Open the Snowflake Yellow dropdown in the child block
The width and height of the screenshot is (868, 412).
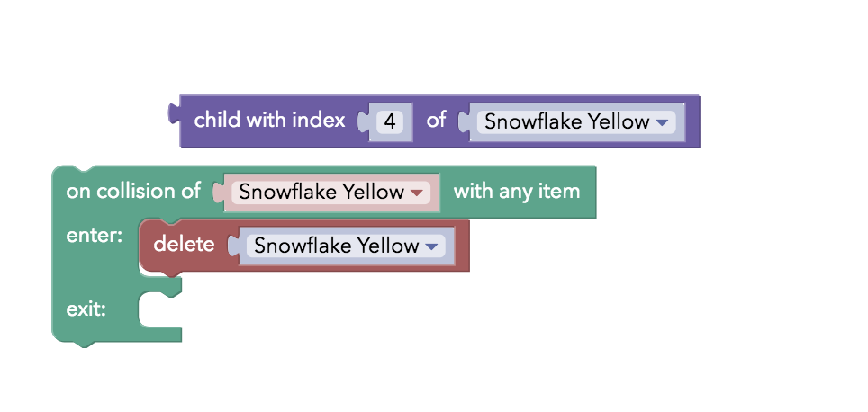click(x=576, y=121)
